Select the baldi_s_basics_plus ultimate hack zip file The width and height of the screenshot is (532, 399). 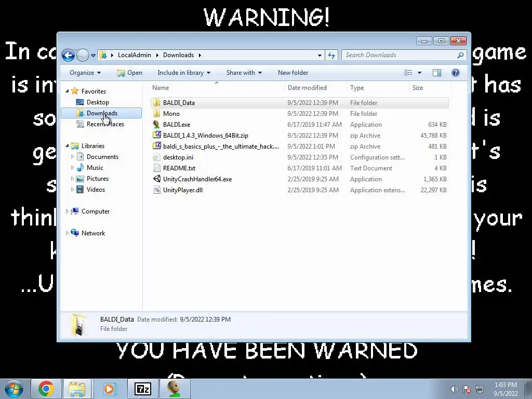[x=300, y=146]
